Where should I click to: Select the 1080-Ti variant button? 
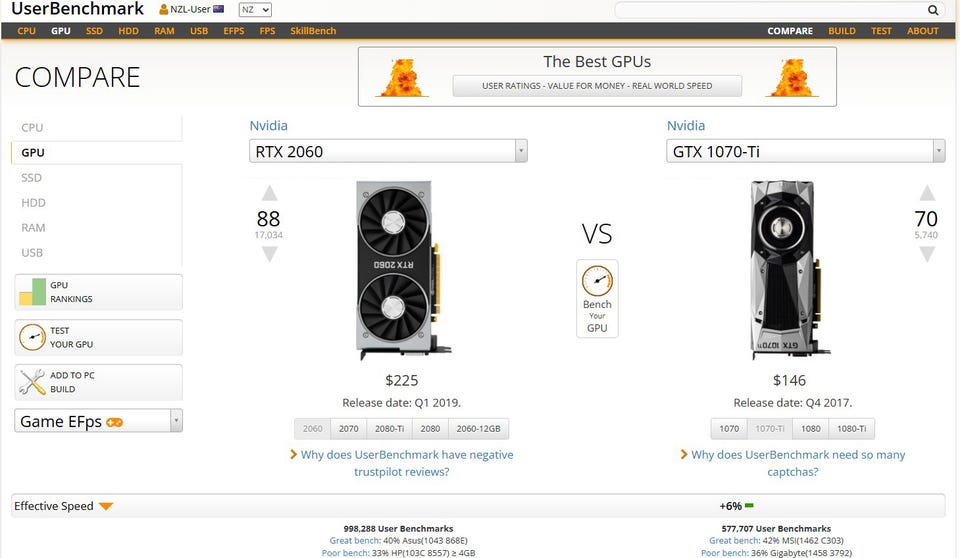[852, 429]
